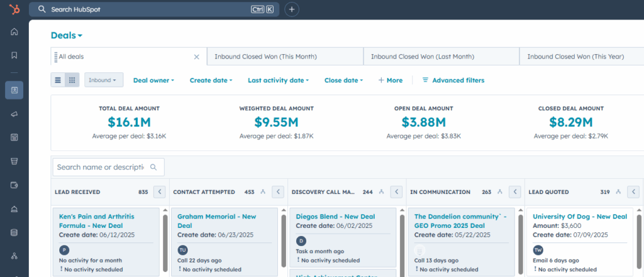Viewport: 644px width, 277px height.
Task: Click the $8.29M closed deal amount
Action: (571, 123)
